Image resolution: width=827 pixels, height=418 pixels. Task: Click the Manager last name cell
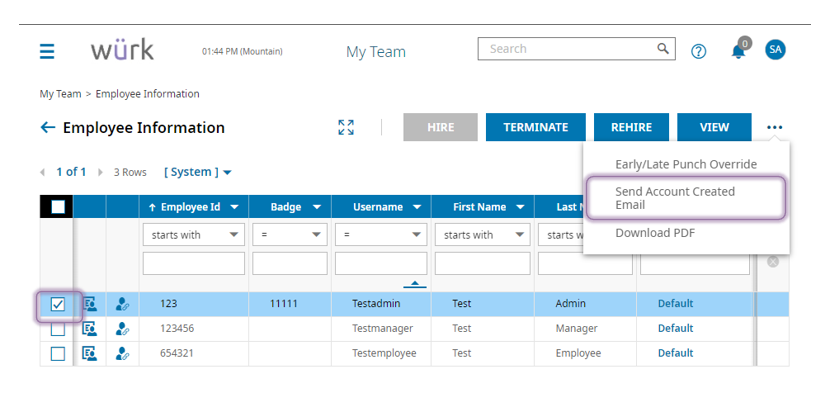pyautogui.click(x=576, y=328)
